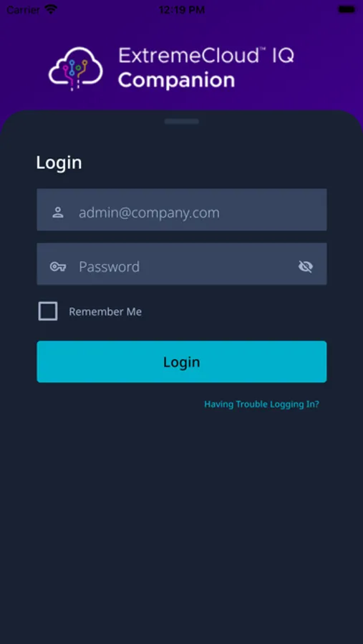Tap the battery icon in status bar
The height and width of the screenshot is (644, 363).
[347, 9]
